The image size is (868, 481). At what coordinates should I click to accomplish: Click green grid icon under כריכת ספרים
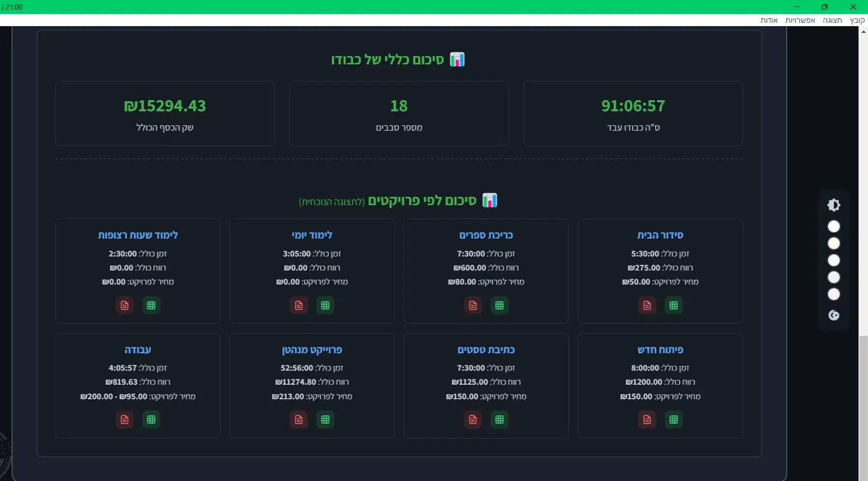tap(499, 305)
